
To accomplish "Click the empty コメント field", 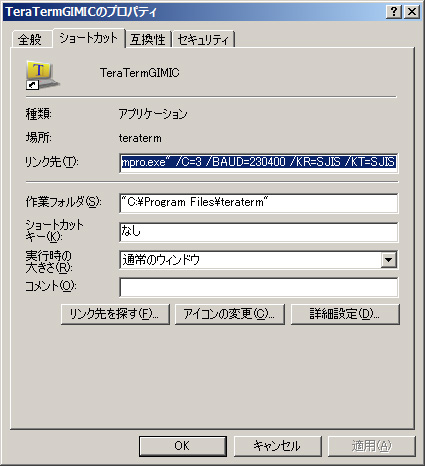I will click(258, 287).
